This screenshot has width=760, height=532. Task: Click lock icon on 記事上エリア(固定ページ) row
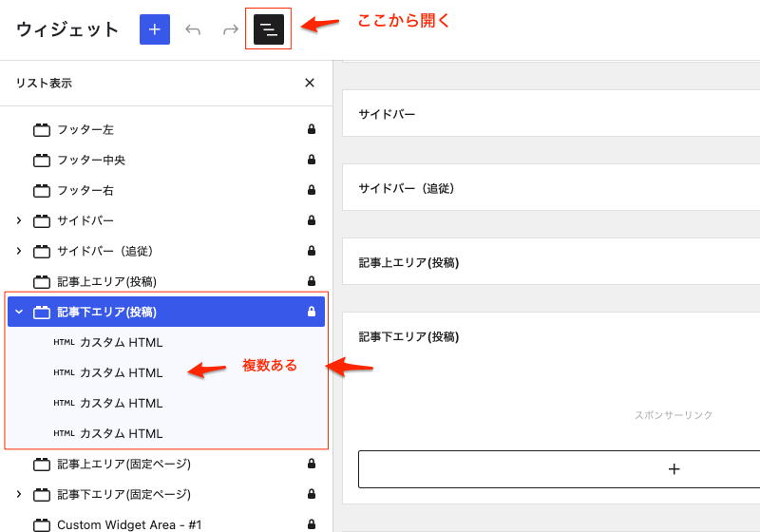[x=312, y=464]
